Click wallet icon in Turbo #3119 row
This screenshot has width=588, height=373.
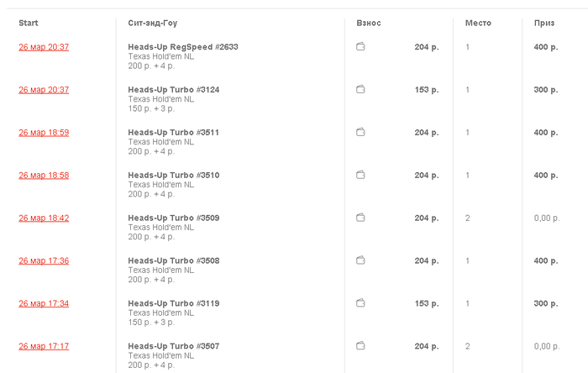click(x=360, y=303)
